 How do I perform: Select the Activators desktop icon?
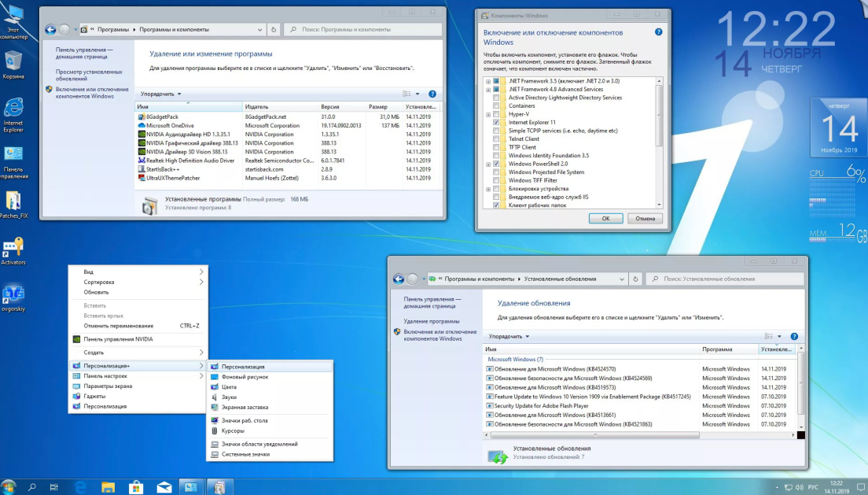(x=13, y=252)
